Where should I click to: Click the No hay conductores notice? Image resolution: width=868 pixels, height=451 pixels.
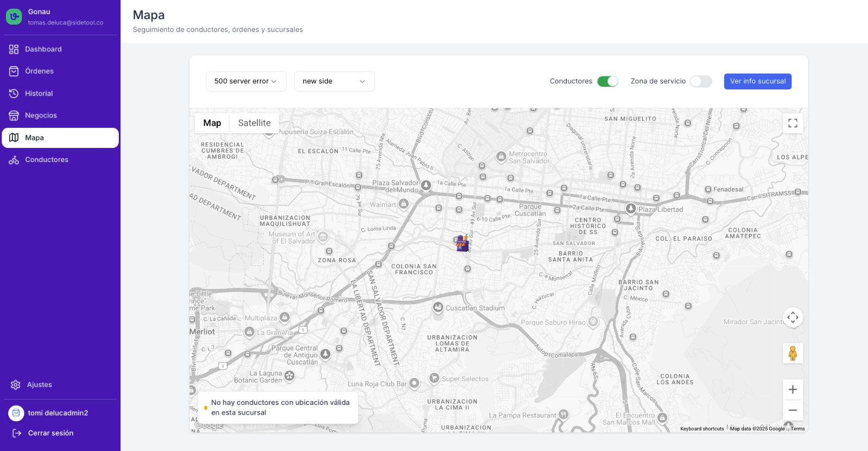pos(278,408)
